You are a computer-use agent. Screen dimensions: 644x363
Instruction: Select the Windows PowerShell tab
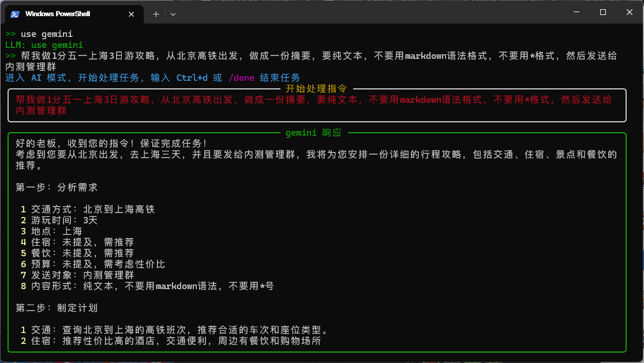tap(74, 14)
